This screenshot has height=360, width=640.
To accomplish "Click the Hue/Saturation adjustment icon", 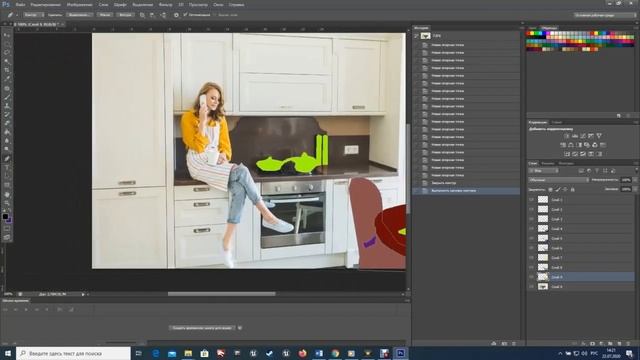I will pos(563,145).
